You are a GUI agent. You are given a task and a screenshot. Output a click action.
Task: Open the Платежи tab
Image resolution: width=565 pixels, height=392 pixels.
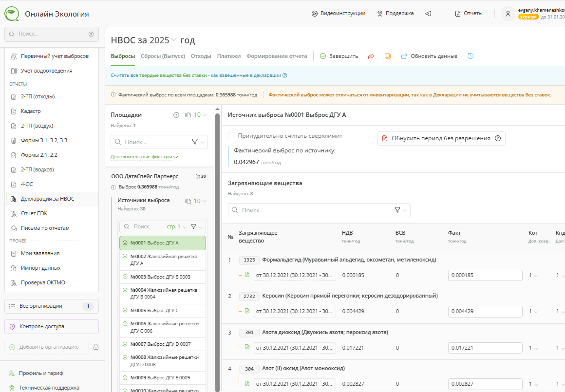pyautogui.click(x=229, y=56)
